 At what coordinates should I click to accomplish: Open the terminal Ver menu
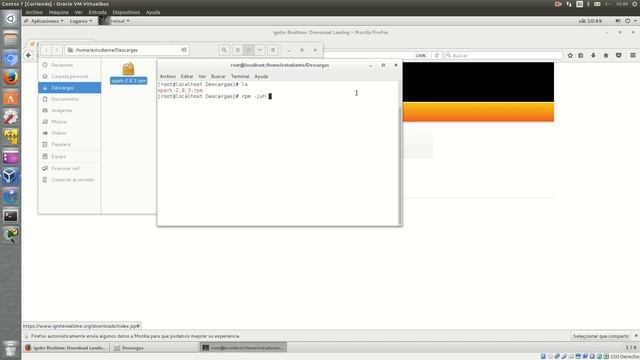[202, 76]
